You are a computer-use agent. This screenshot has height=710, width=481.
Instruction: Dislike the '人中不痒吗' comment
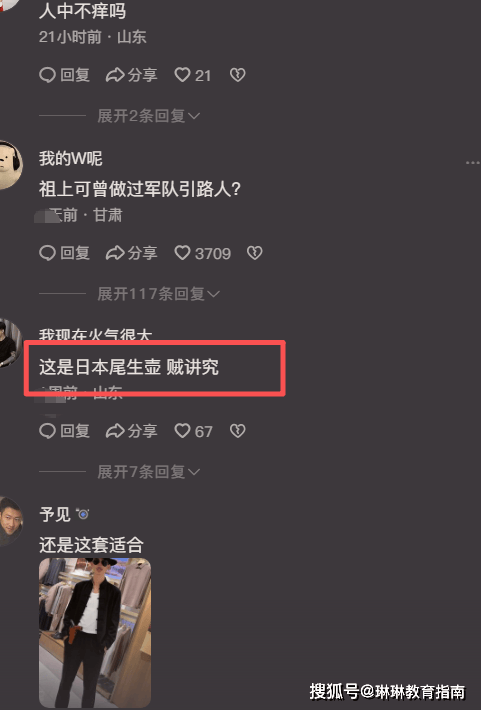point(237,75)
